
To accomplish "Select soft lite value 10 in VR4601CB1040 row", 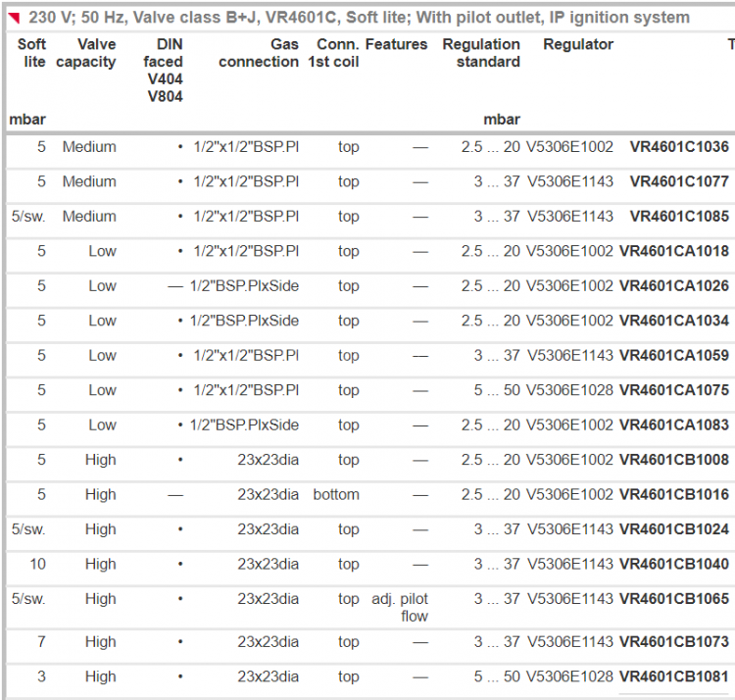I will point(38,564).
